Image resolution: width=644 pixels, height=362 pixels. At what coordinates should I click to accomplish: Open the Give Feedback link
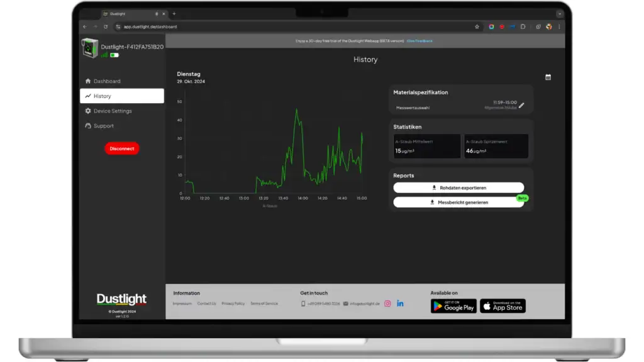pyautogui.click(x=419, y=41)
